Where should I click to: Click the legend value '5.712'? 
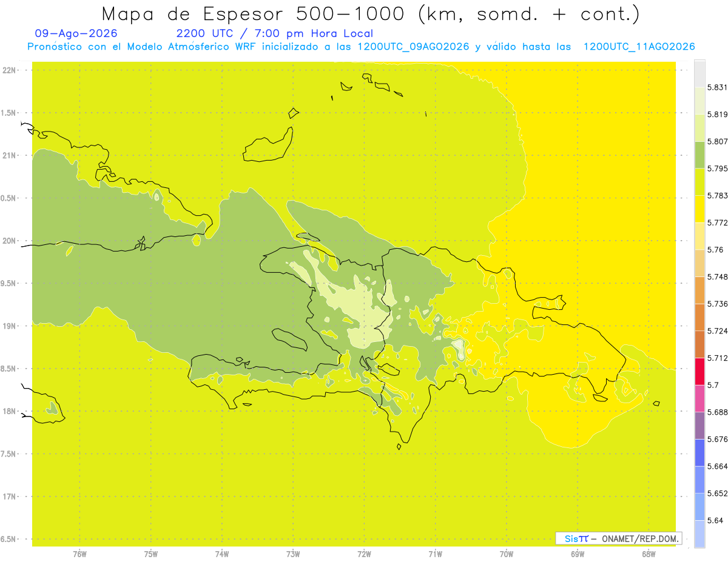tap(717, 358)
